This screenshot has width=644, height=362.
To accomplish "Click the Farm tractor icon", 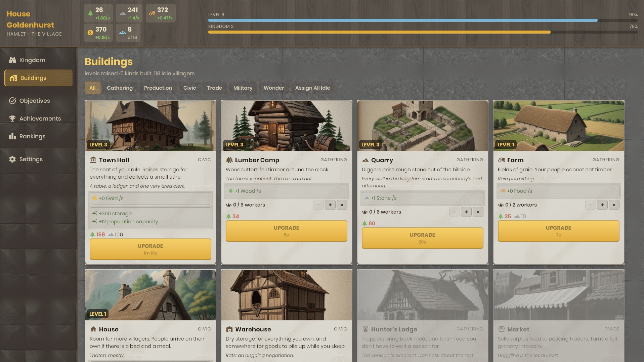I will tap(501, 160).
